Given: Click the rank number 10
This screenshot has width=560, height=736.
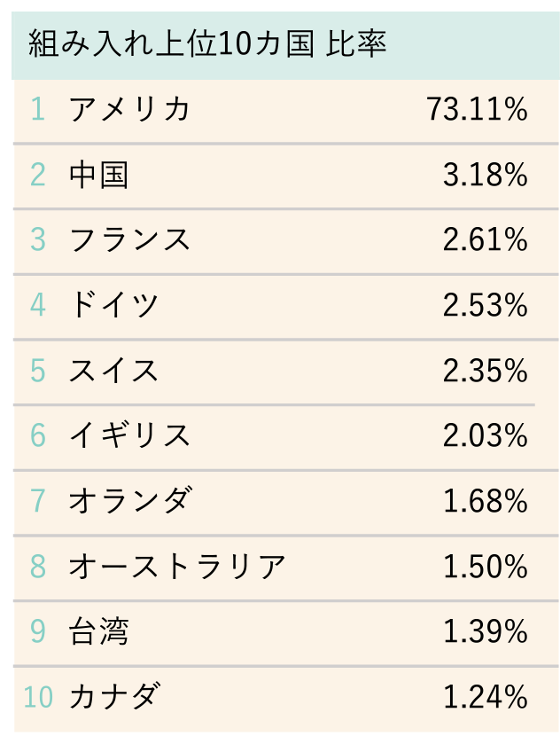Looking at the screenshot, I should [38, 697].
